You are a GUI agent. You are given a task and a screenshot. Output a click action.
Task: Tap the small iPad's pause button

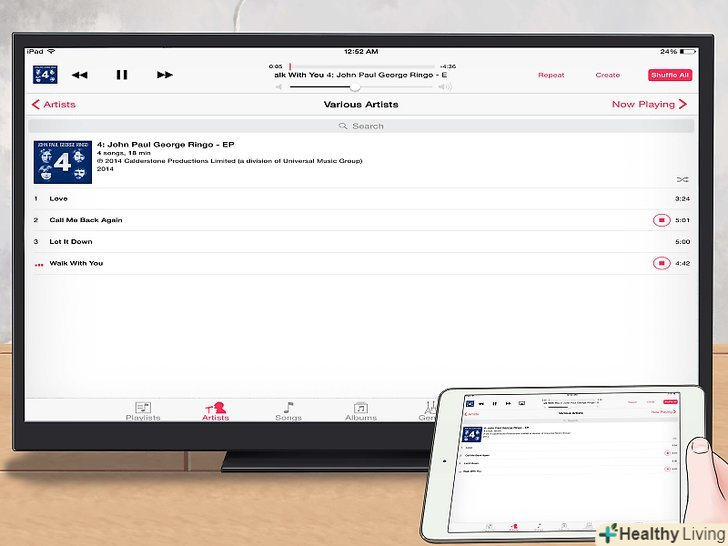[494, 403]
